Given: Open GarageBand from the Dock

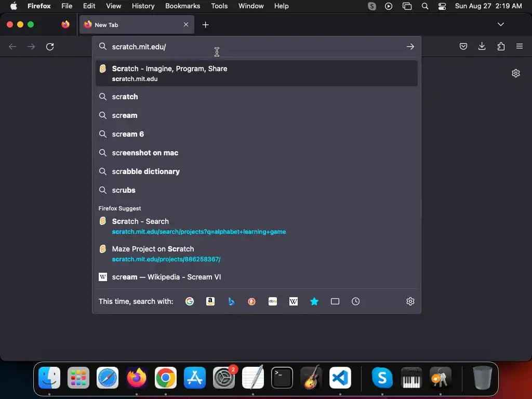Looking at the screenshot, I should coord(311,378).
